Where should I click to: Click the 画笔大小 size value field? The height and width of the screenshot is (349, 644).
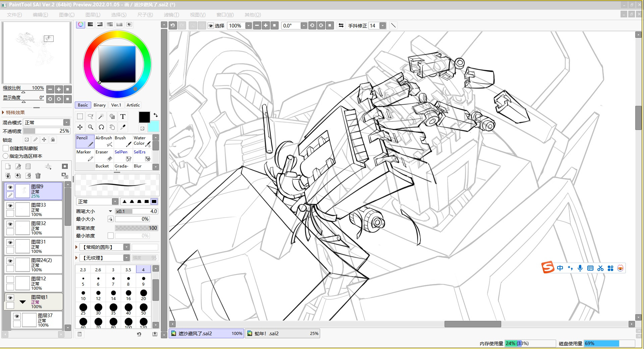point(136,211)
